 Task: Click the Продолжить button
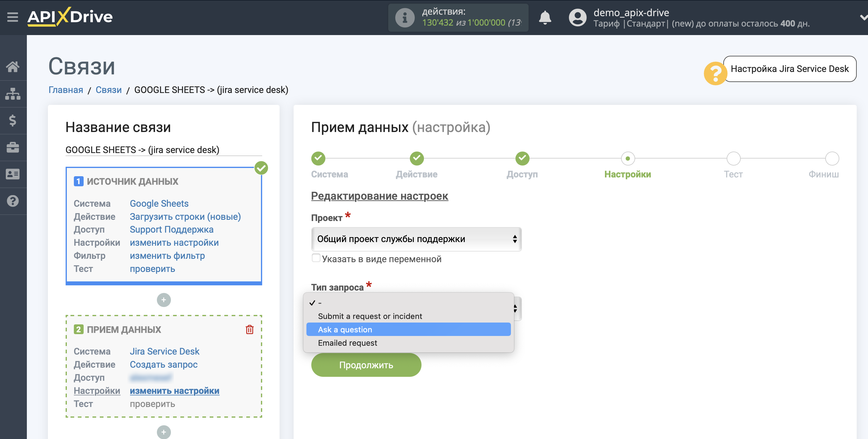pyautogui.click(x=366, y=365)
